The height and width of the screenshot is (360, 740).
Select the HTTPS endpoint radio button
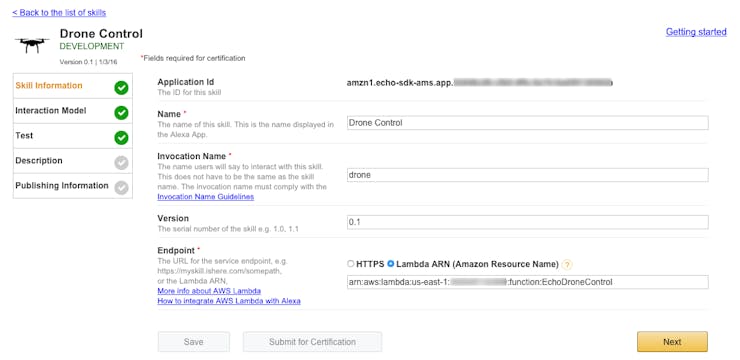tap(350, 264)
